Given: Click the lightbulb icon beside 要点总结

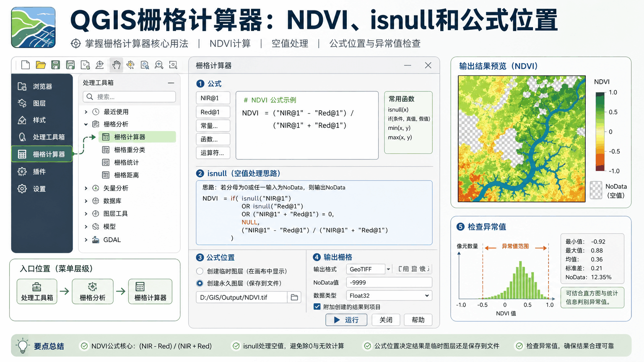Looking at the screenshot, I should click(x=23, y=346).
